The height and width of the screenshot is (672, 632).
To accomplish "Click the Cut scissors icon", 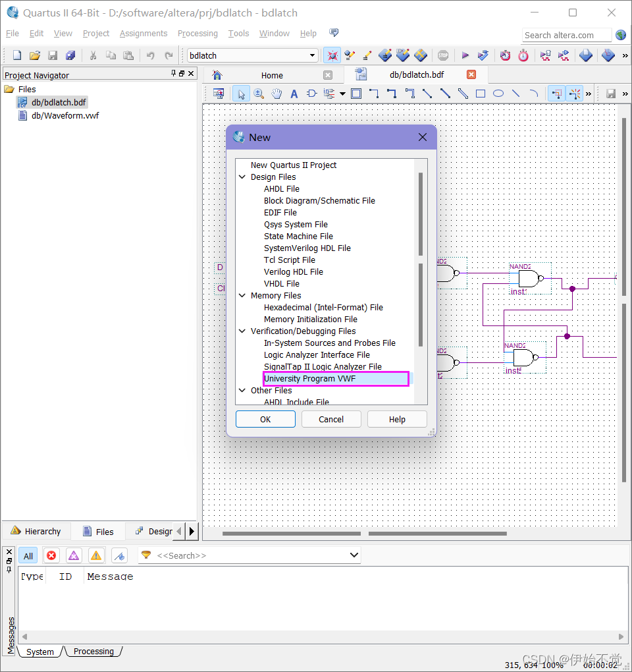I will coord(93,55).
